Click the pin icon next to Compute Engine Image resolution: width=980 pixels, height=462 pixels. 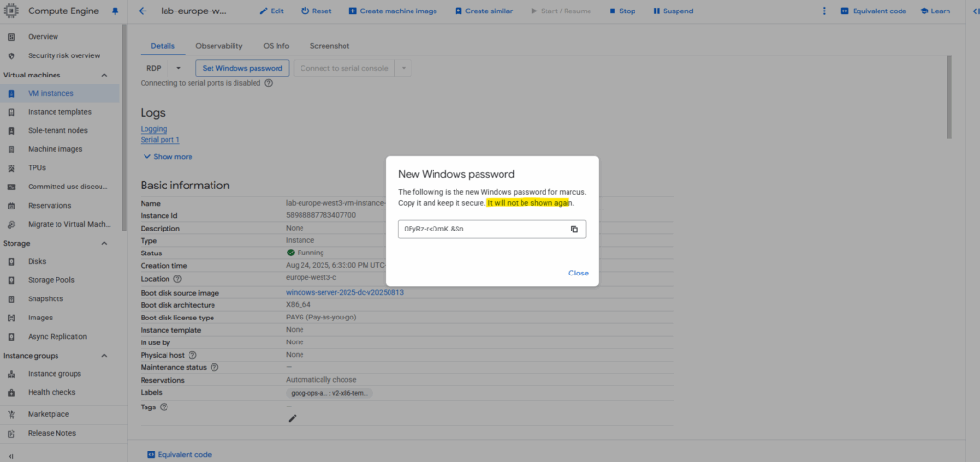pyautogui.click(x=115, y=11)
